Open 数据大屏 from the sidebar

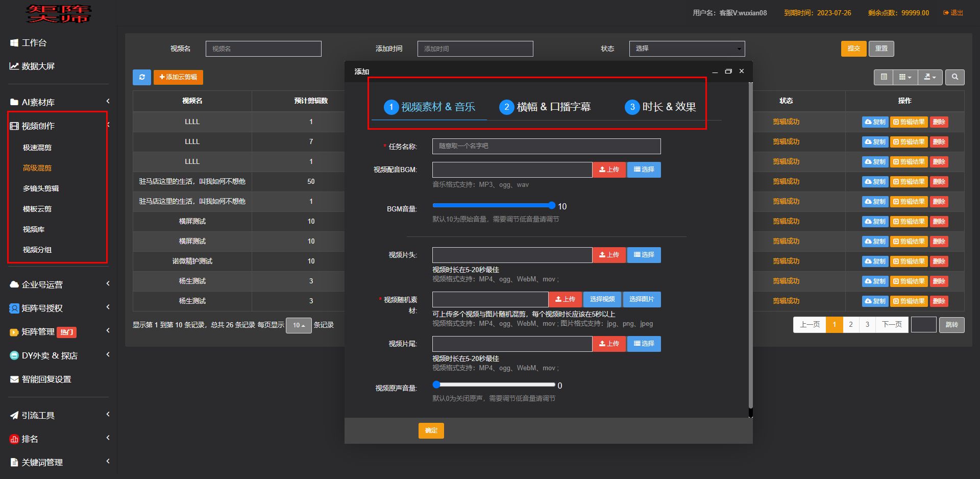(x=38, y=66)
